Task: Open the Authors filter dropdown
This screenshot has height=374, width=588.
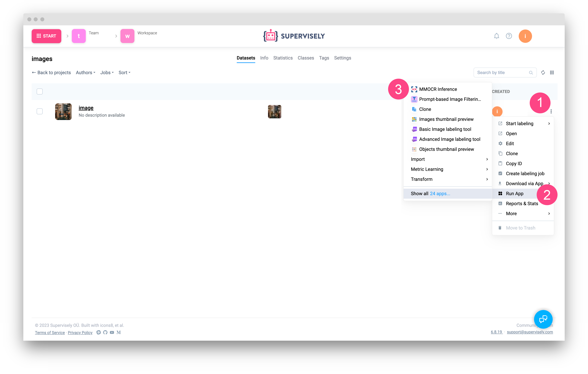Action: click(85, 72)
